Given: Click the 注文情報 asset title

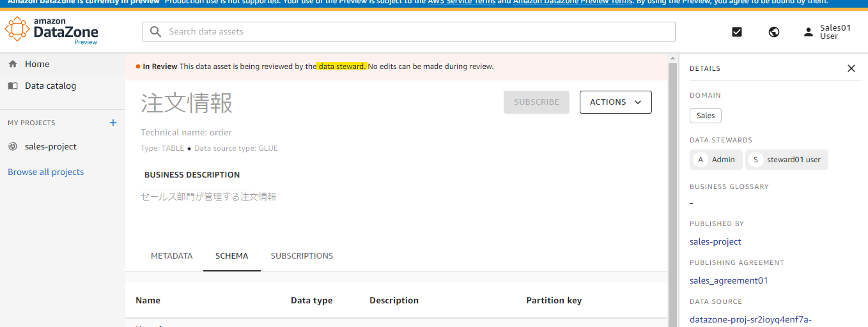Looking at the screenshot, I should click(x=187, y=103).
